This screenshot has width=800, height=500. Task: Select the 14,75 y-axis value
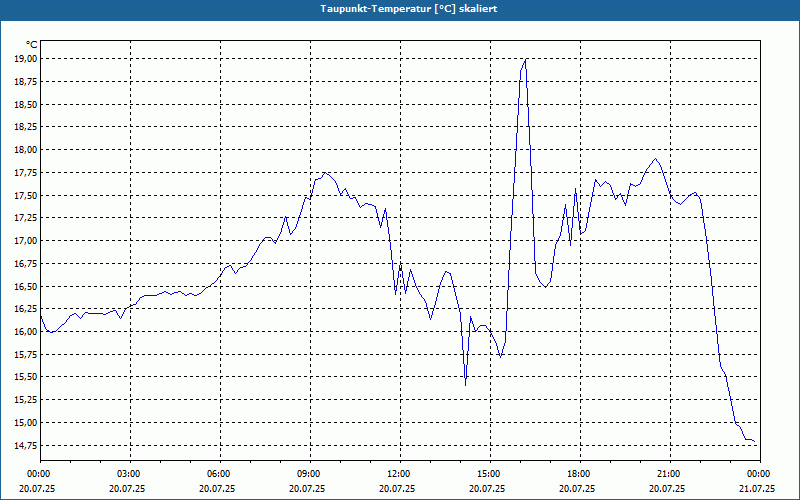27,445
